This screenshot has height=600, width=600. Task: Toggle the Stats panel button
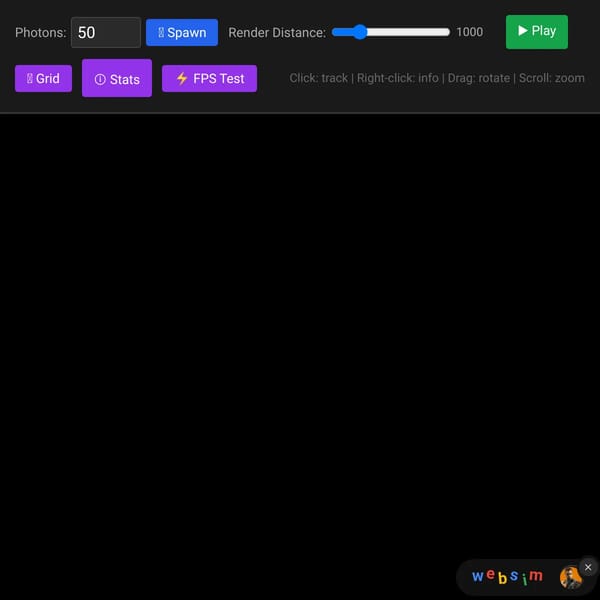pos(117,78)
